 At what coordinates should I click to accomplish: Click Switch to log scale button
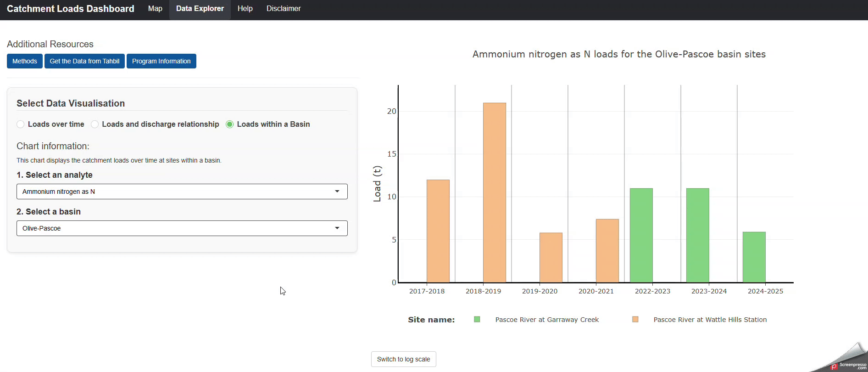click(x=404, y=359)
